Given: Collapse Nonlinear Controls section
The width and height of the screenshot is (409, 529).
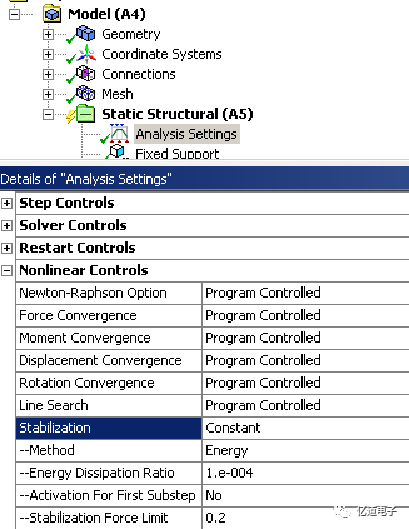Looking at the screenshot, I should 7,271.
